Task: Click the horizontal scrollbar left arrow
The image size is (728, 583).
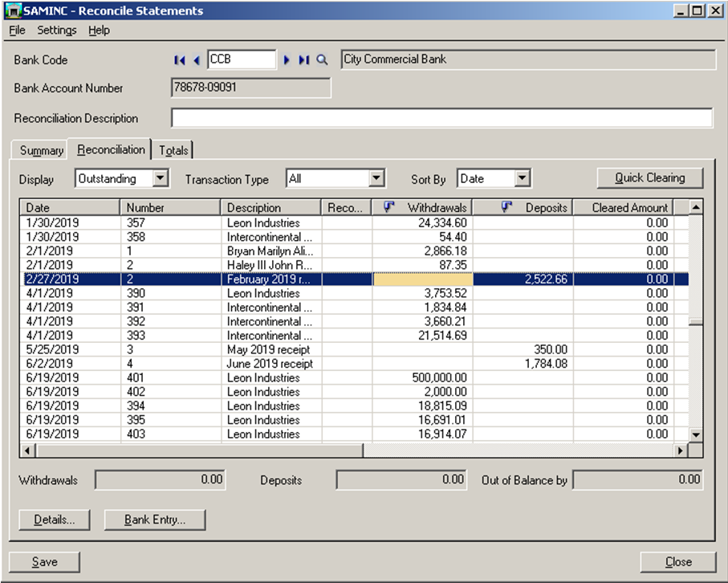Action: pos(28,450)
